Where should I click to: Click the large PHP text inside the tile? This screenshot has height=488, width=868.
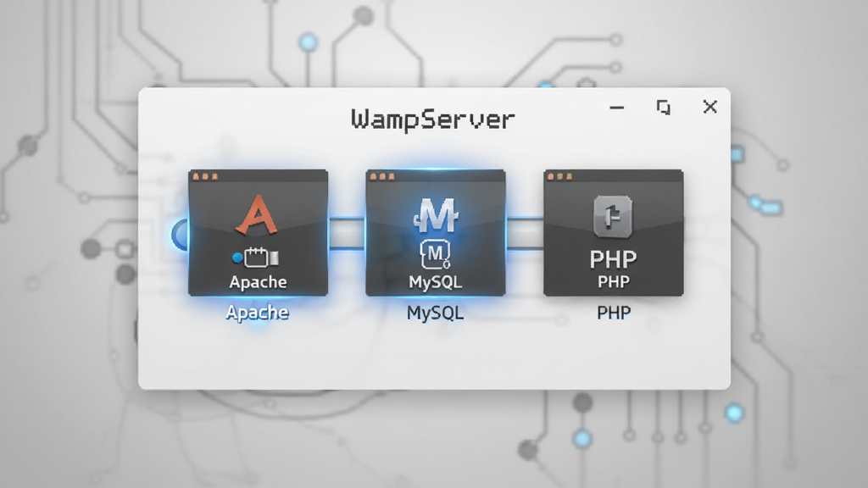pos(613,259)
